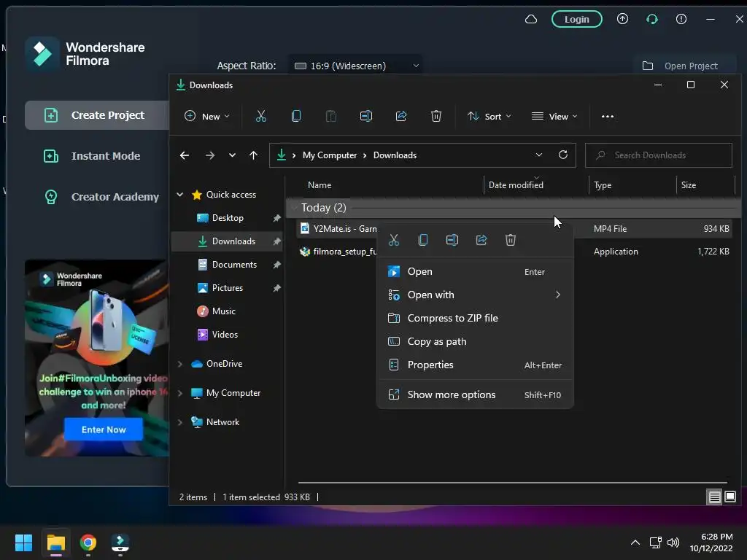Select Create Project in Filmora sidebar
This screenshot has width=747, height=560.
click(x=97, y=115)
